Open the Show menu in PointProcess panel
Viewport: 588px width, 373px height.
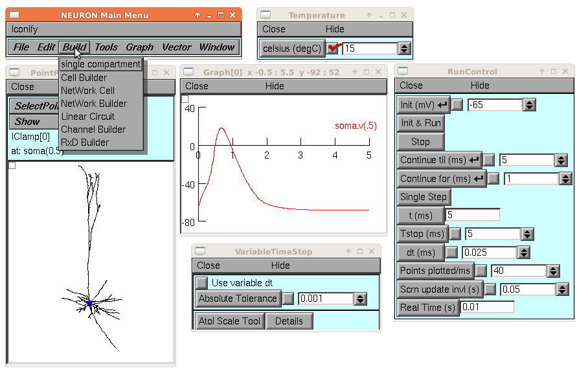pyautogui.click(x=34, y=122)
